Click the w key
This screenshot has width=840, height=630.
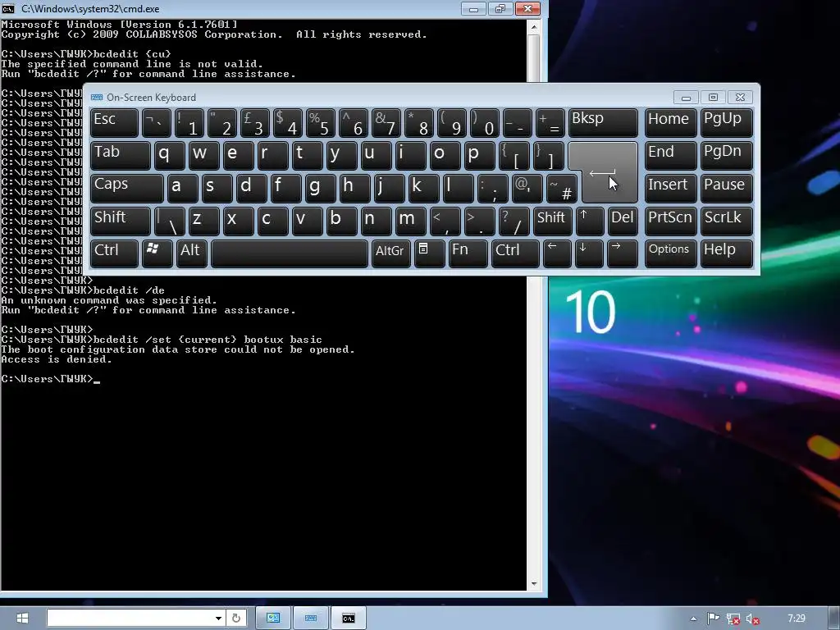tap(203, 156)
